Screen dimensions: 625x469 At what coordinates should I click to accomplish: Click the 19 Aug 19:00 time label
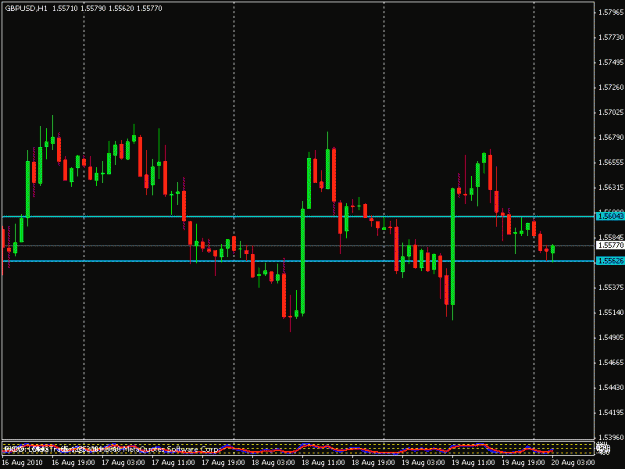click(x=523, y=463)
